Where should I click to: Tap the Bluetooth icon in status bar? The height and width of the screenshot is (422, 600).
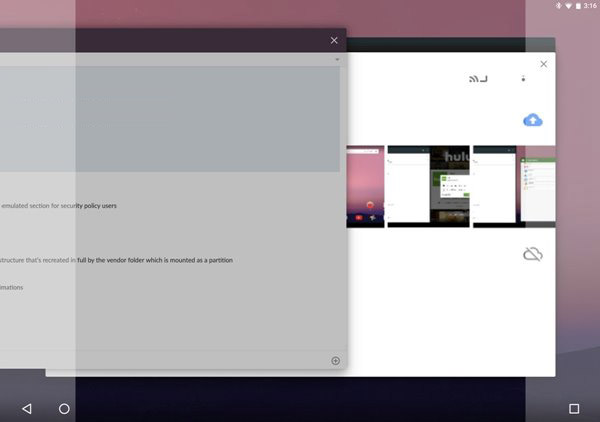[558, 6]
